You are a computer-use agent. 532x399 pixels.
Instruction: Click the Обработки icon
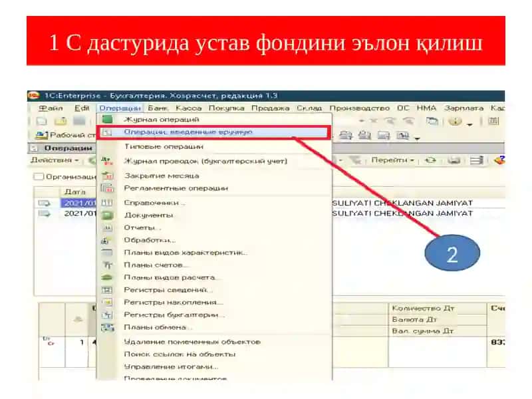106,240
